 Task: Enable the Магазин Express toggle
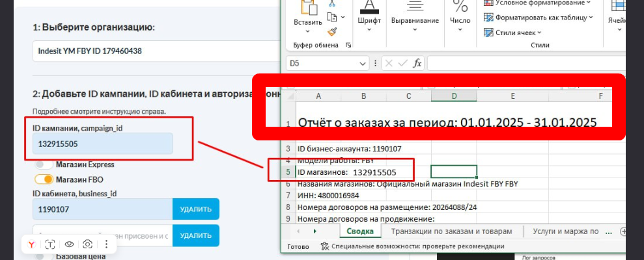[x=44, y=165]
